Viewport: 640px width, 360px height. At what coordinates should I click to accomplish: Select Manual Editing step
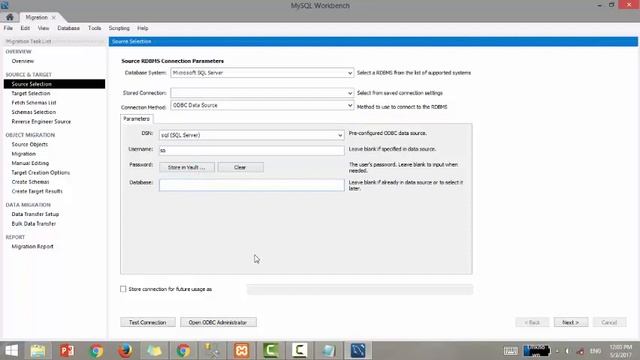[x=30, y=163]
